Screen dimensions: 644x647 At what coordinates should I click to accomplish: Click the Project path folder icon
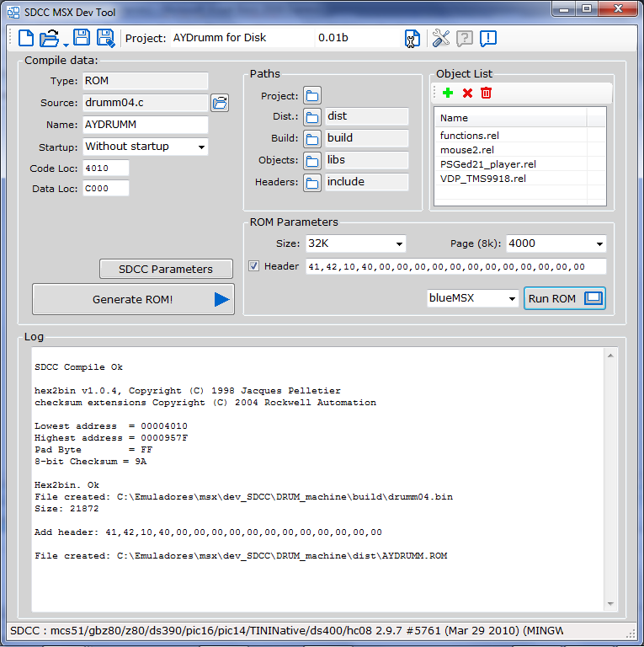click(312, 96)
